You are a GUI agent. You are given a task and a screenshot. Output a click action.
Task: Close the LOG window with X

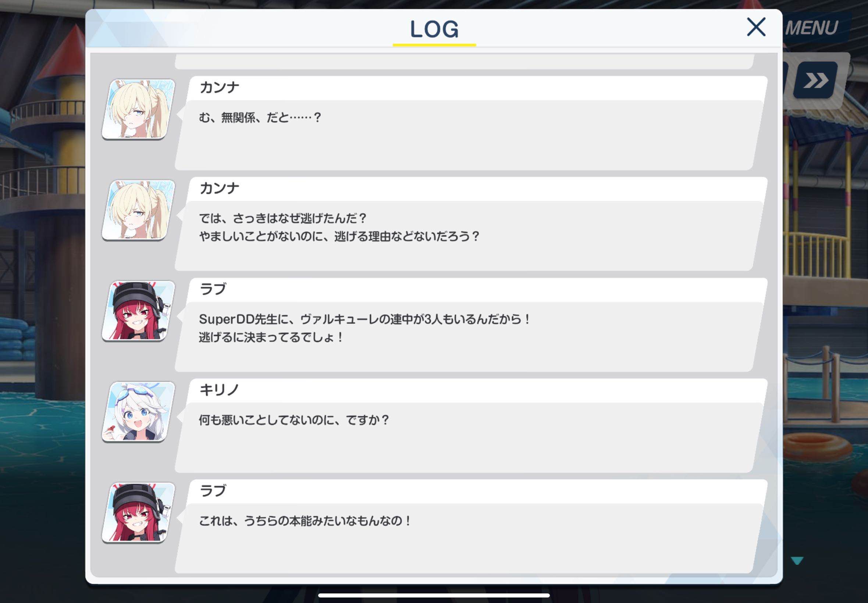coord(756,27)
